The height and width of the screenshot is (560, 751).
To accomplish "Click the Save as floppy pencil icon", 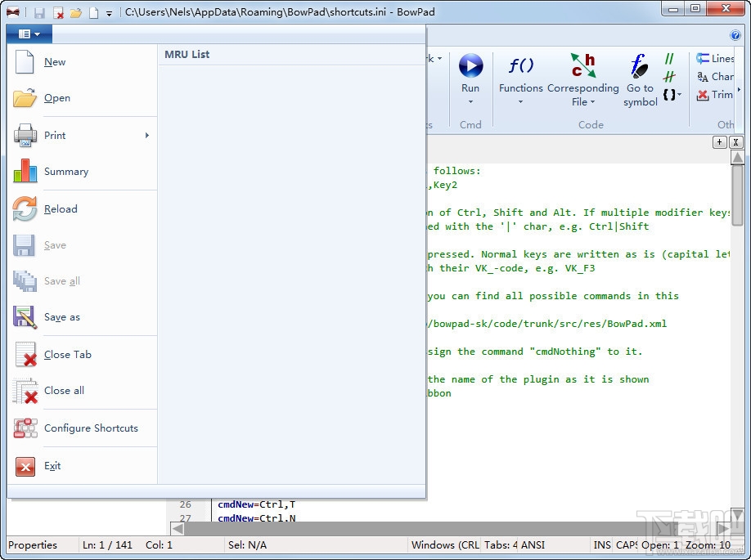I will click(x=25, y=317).
